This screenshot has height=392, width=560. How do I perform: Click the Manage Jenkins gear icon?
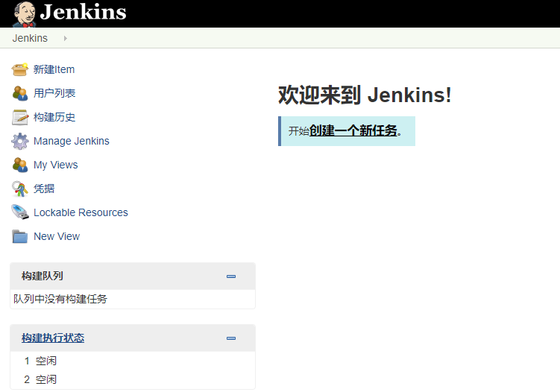pyautogui.click(x=20, y=141)
